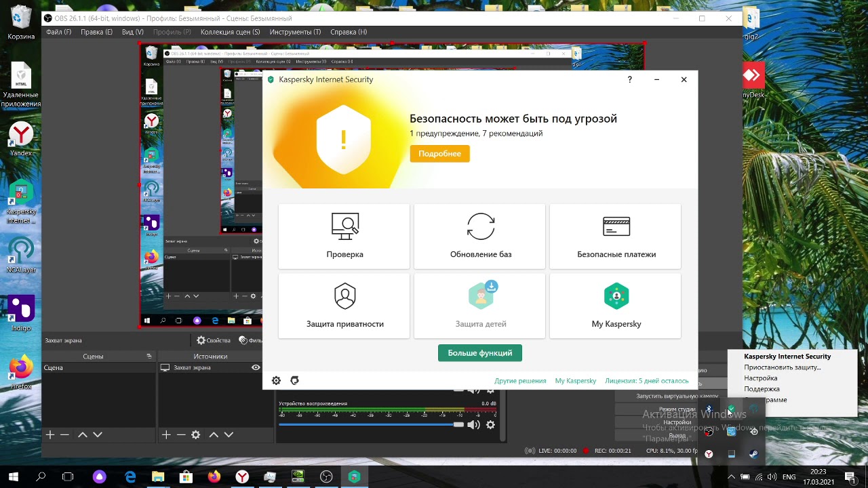This screenshot has width=868, height=488.
Task: Move the scene down in OBS
Action: (98, 434)
